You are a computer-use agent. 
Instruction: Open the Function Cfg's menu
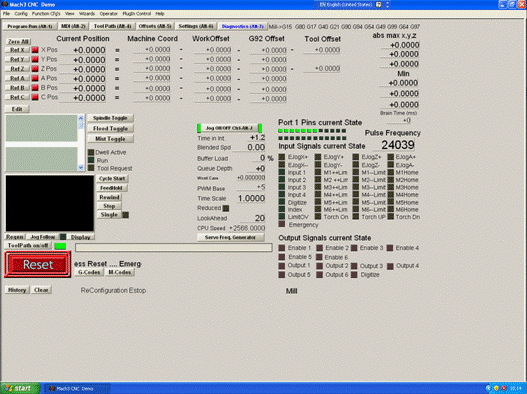click(46, 14)
